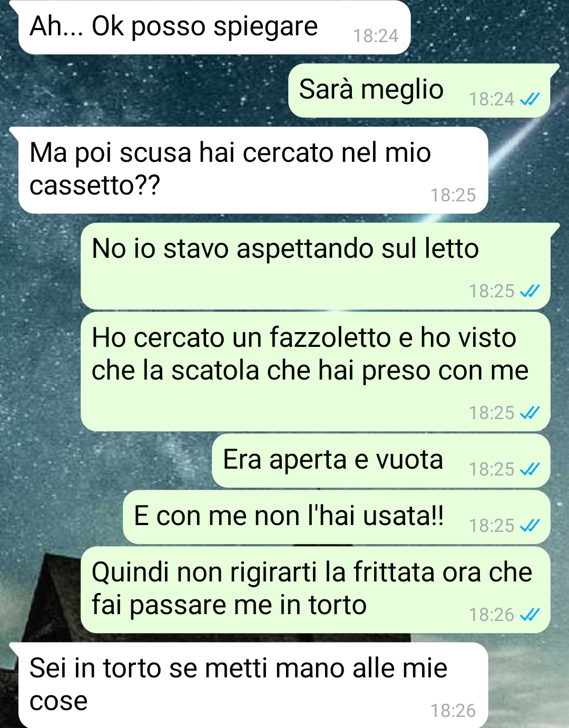Tap the 'Ah... Ok posso spiegare' message
The image size is (569, 728).
[214, 27]
